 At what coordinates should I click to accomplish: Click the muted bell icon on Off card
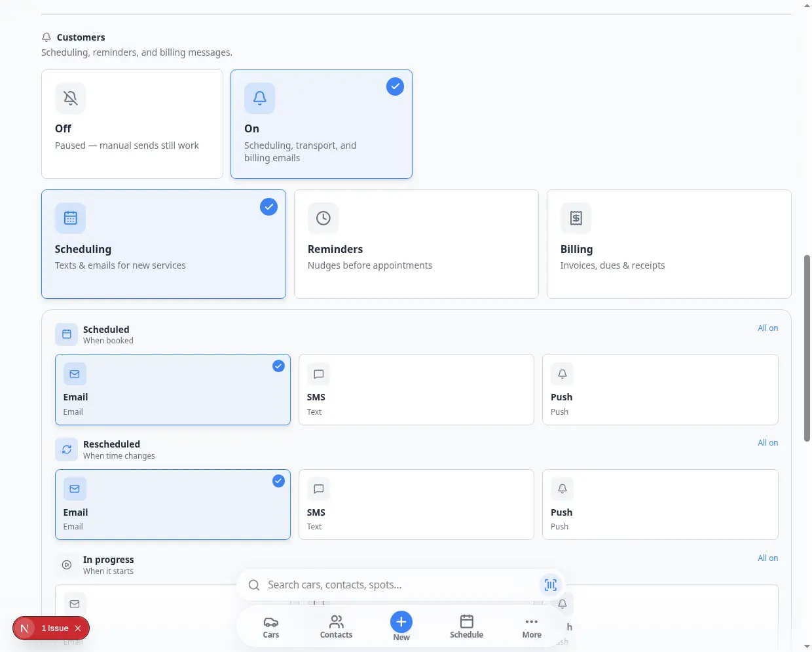71,98
